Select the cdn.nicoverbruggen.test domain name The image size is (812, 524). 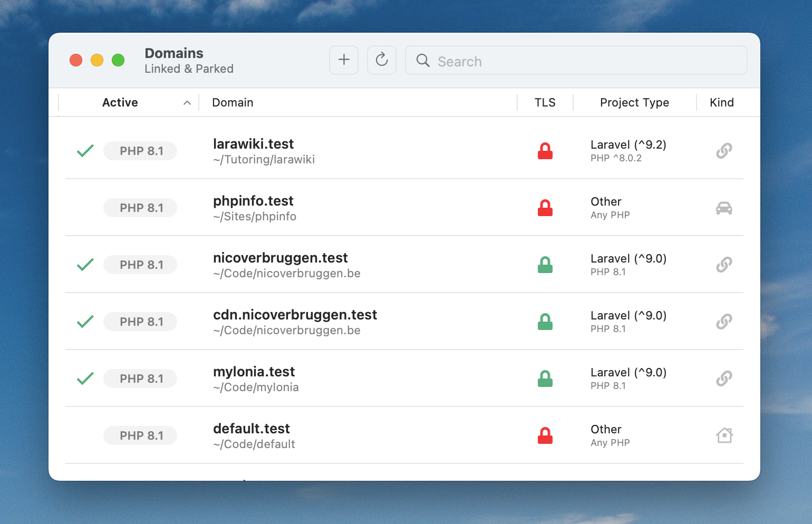(x=295, y=315)
